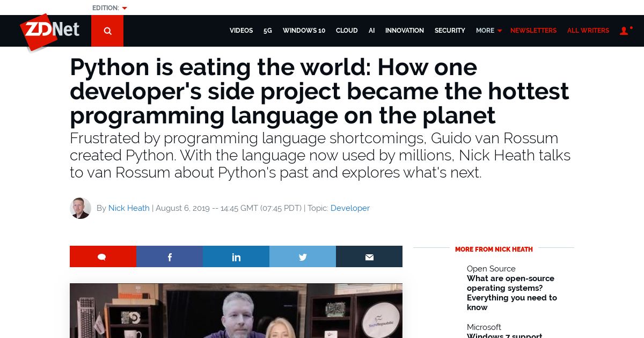Open the Newsletters link
This screenshot has width=644, height=338.
point(533,31)
